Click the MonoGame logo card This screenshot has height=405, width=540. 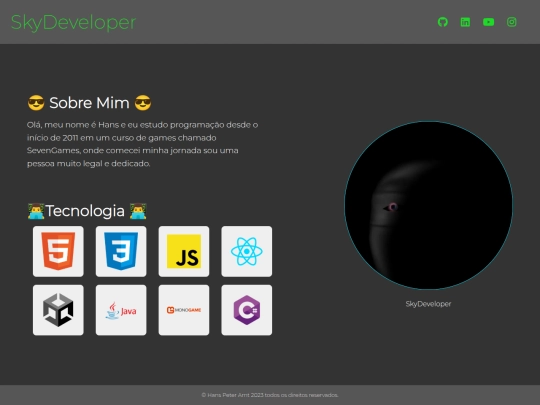[x=184, y=310]
